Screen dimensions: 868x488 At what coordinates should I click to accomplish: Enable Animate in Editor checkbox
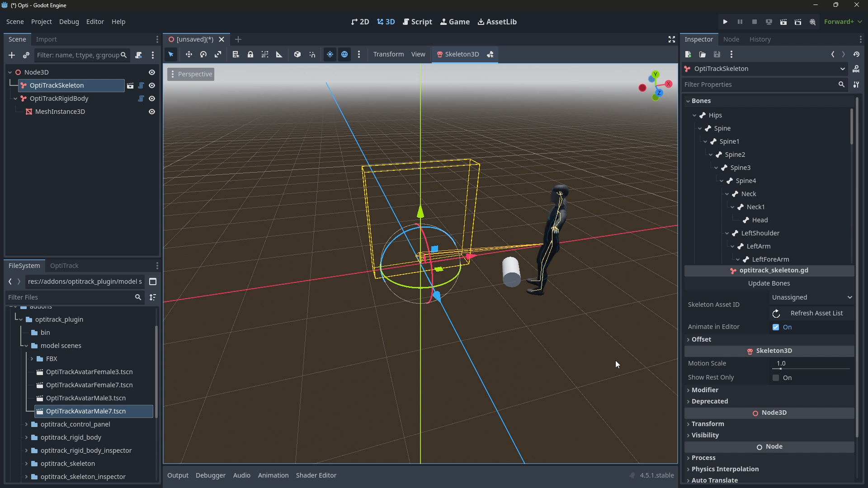click(776, 327)
